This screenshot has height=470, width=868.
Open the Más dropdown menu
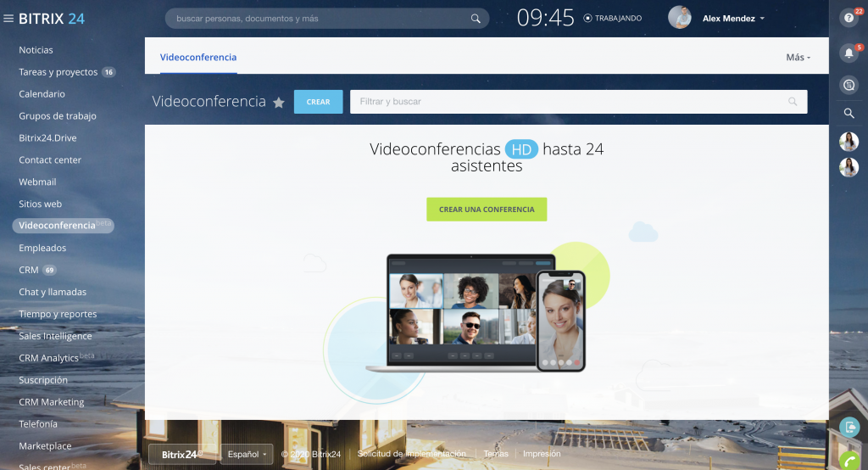(798, 58)
